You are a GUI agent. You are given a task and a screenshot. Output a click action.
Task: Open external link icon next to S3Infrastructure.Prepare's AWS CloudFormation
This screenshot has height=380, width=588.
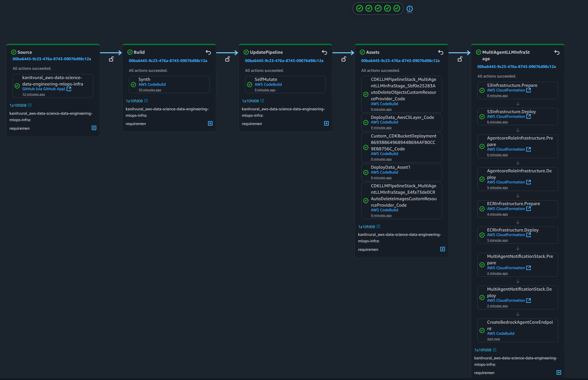529,90
